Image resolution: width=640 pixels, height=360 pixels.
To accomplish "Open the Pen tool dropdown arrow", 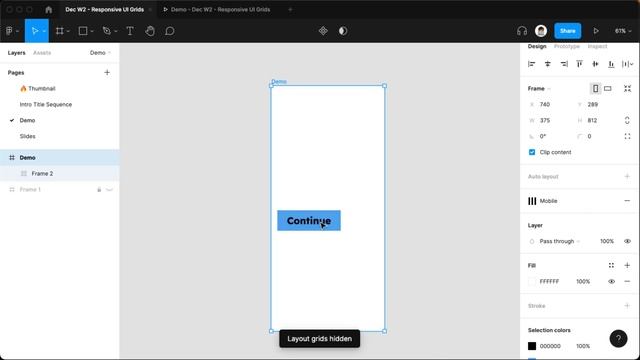I will (x=116, y=31).
